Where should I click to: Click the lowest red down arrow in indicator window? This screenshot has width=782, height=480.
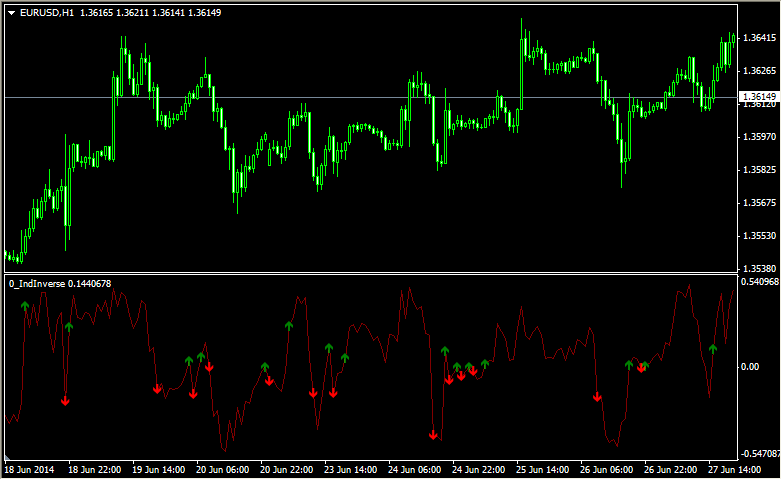pos(433,436)
